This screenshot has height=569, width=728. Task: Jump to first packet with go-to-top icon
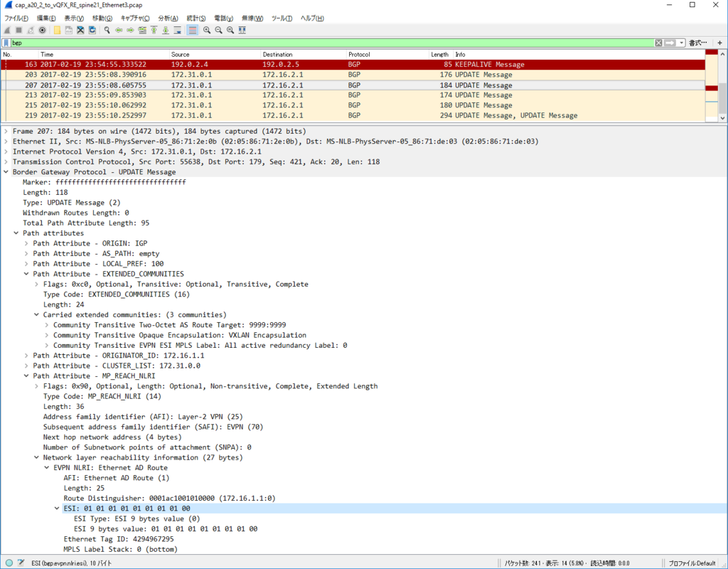(x=154, y=30)
